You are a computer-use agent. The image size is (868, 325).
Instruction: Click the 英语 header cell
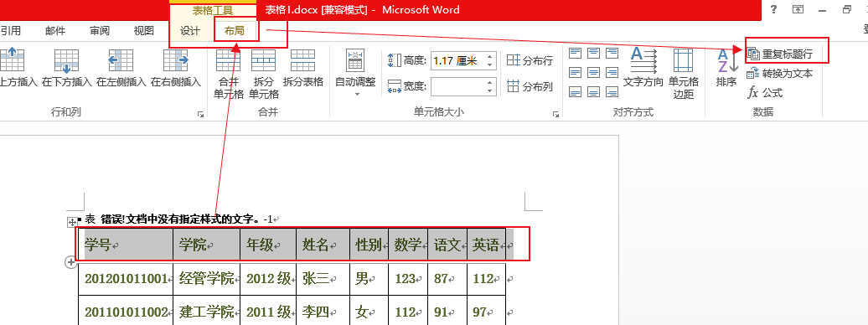(x=487, y=244)
